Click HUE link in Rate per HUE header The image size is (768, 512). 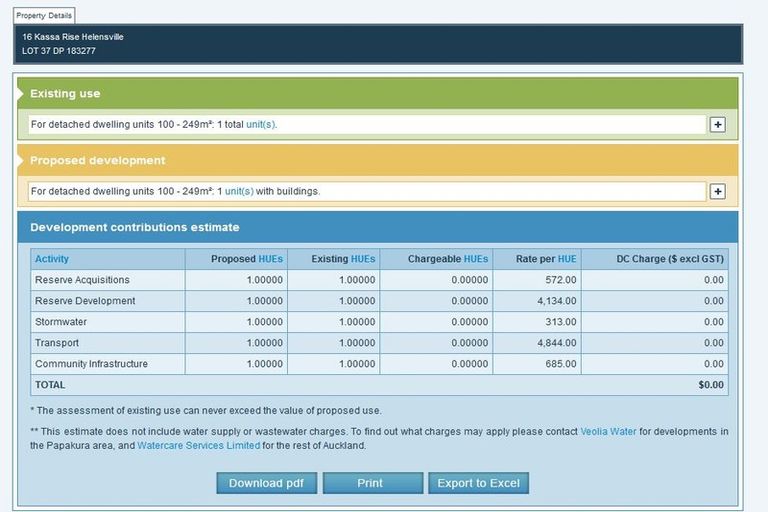(x=567, y=259)
